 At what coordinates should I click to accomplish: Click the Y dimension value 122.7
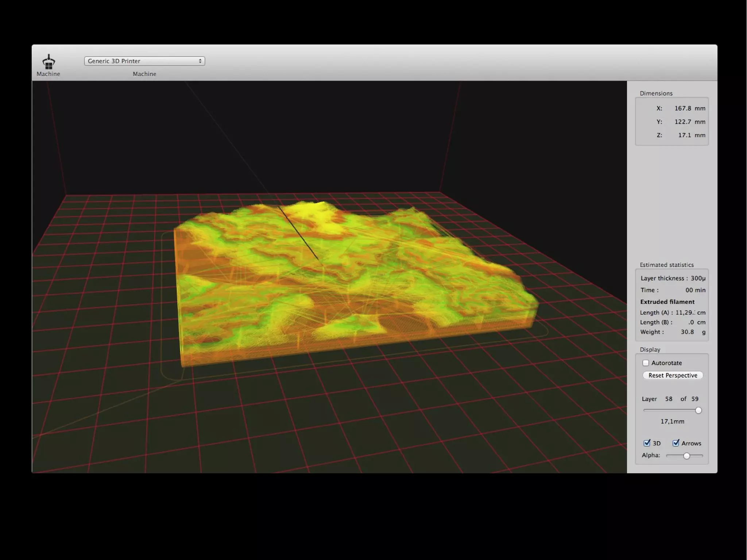[682, 122]
